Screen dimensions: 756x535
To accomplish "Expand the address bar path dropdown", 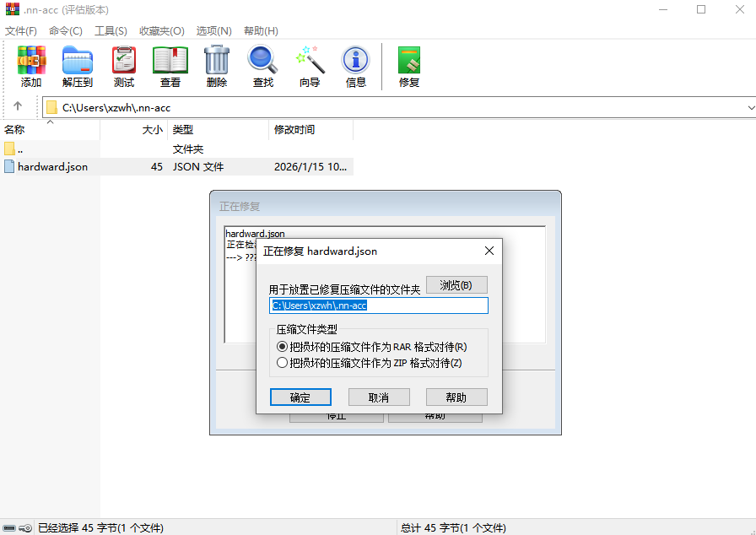I will click(751, 107).
